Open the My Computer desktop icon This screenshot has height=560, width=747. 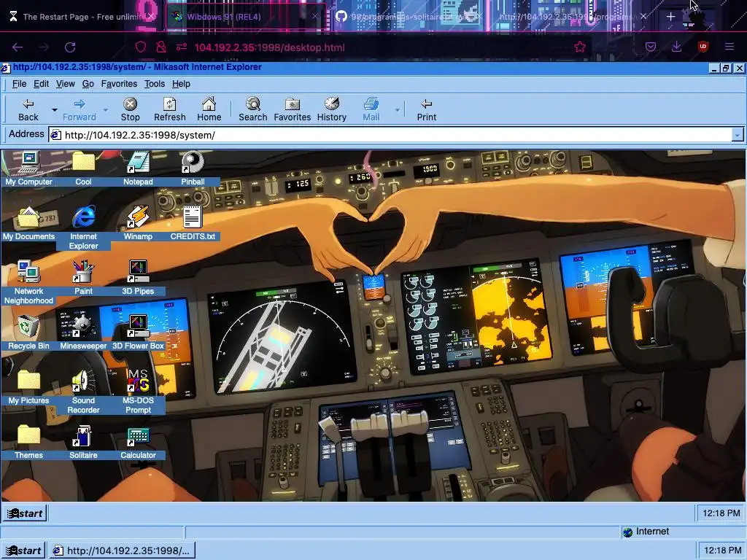click(28, 168)
